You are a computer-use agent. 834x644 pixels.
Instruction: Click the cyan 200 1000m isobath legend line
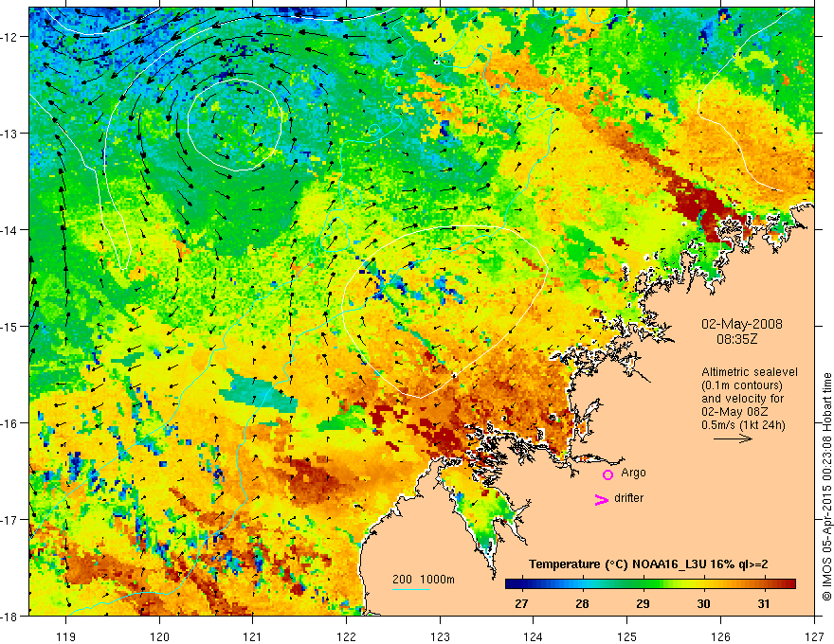(x=411, y=589)
